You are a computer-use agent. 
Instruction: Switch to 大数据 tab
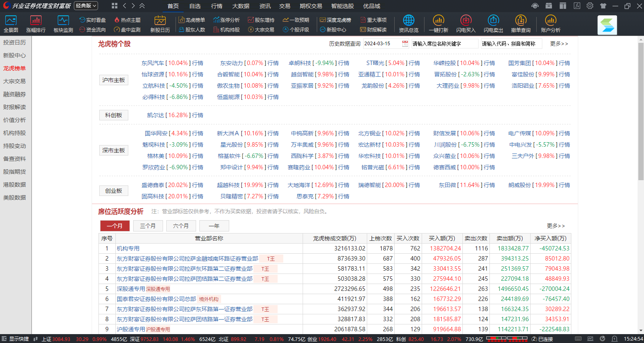(x=241, y=6)
